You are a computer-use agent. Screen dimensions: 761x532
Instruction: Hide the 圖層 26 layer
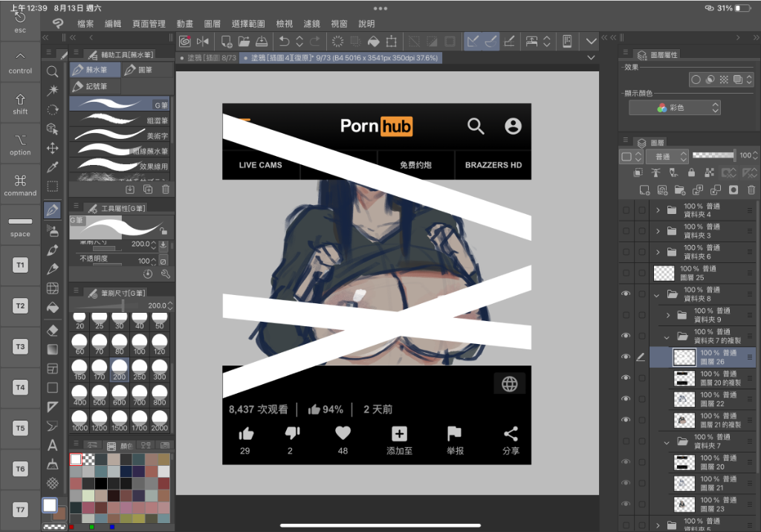tap(626, 357)
